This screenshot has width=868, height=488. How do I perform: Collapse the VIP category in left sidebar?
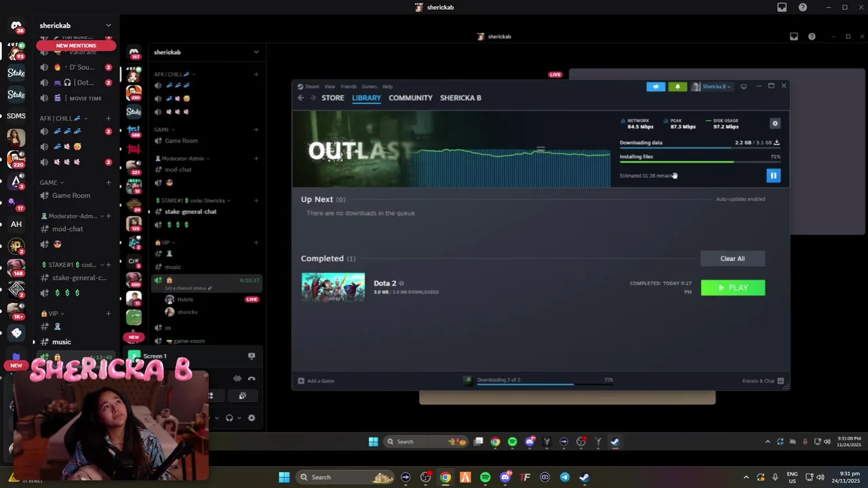tap(52, 314)
